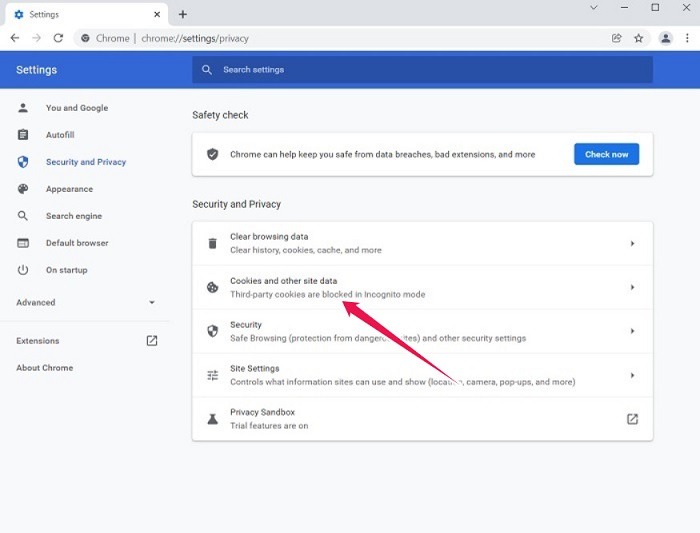Click the Extensions external link icon
Image resolution: width=700 pixels, height=533 pixels.
[x=152, y=341]
